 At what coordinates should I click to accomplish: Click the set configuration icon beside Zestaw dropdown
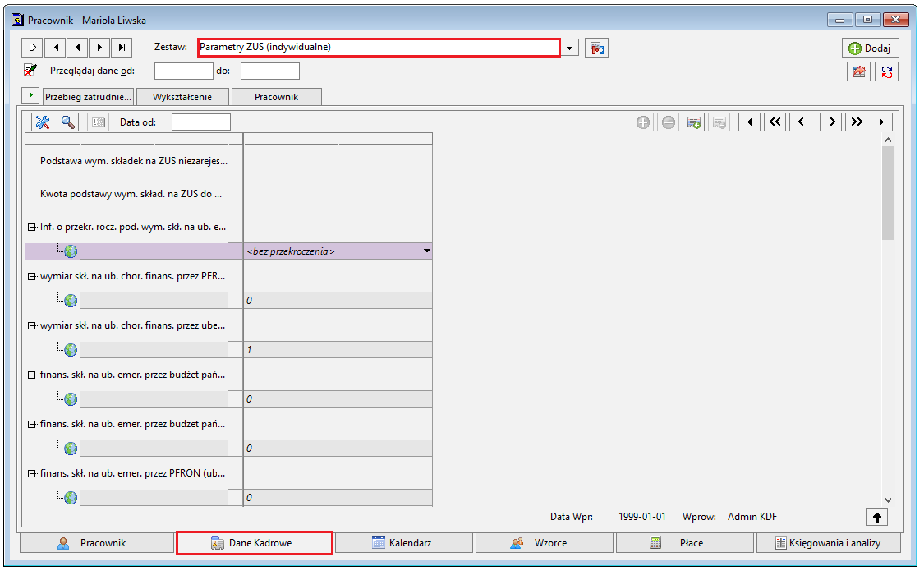(x=596, y=48)
